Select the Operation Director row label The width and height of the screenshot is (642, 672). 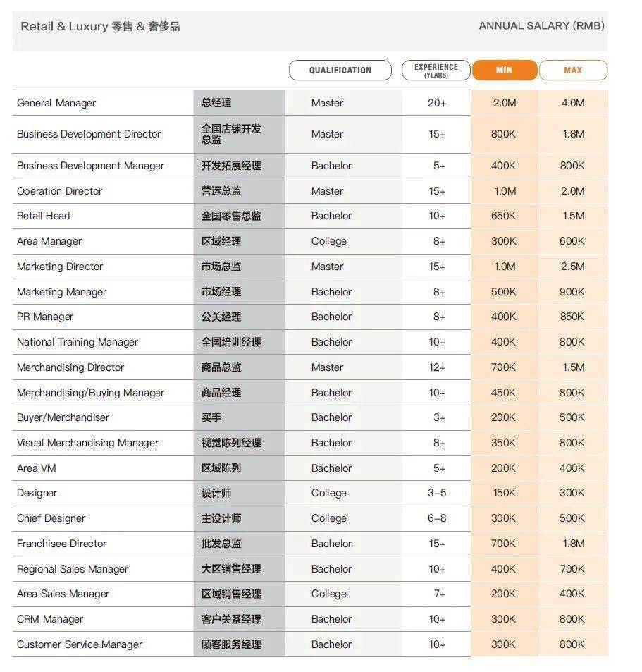tap(60, 191)
